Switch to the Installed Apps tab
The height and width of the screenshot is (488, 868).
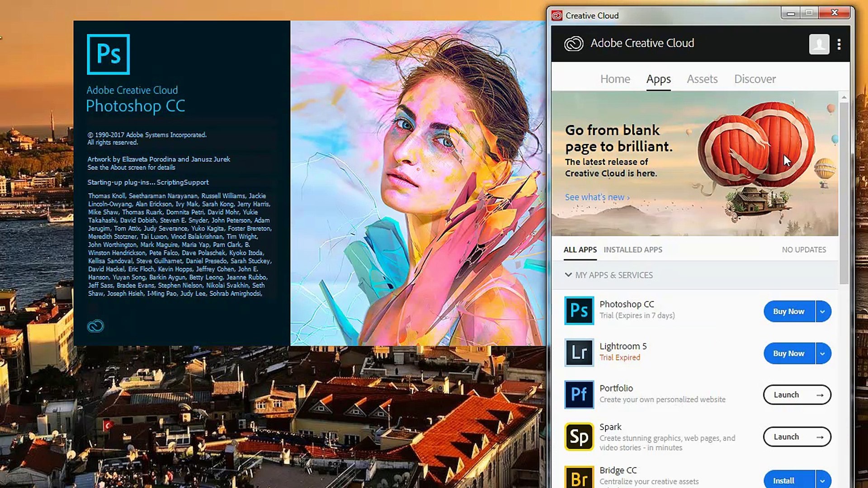pyautogui.click(x=632, y=250)
